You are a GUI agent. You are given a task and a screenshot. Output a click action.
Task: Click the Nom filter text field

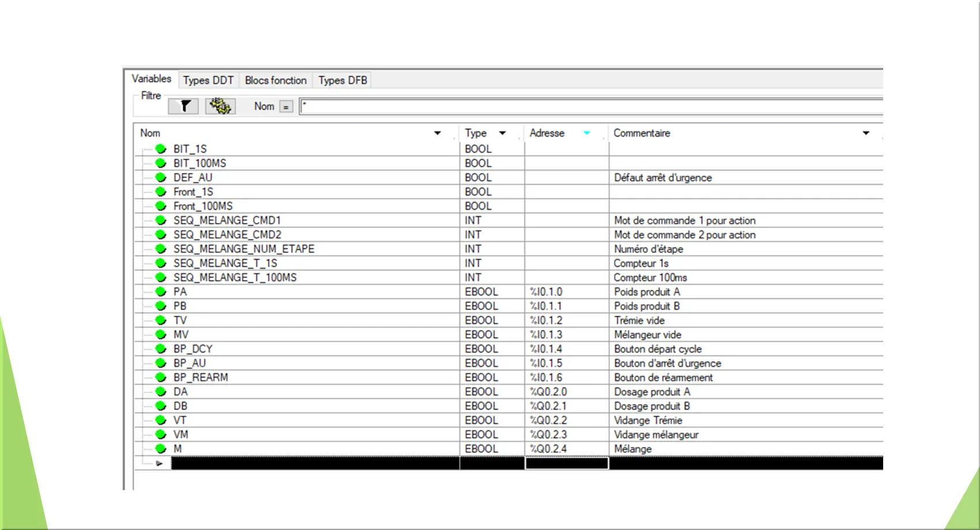tap(591, 107)
